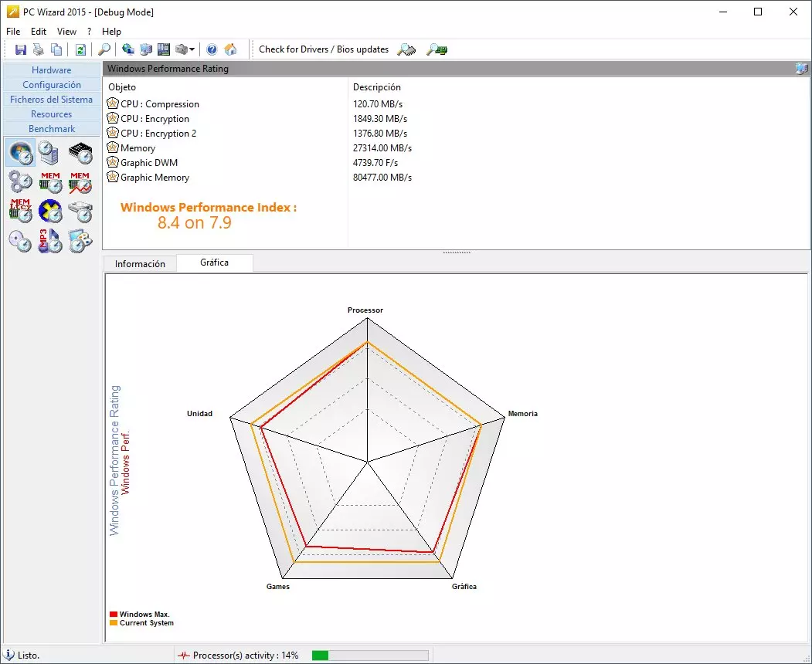Click the Objeto column header
The image size is (812, 664).
click(x=122, y=87)
